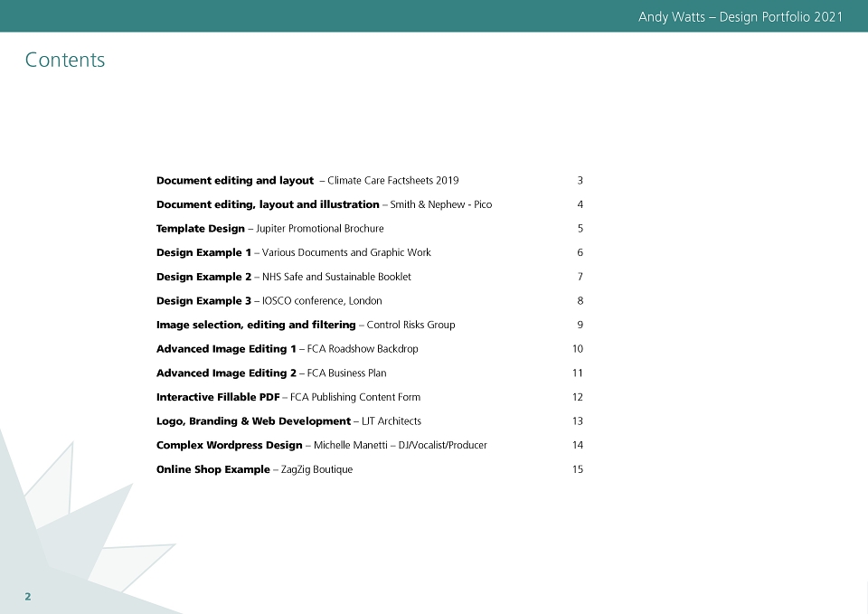This screenshot has width=868, height=614.
Task: Select Design Example 1 contents entry
Action: pos(293,252)
